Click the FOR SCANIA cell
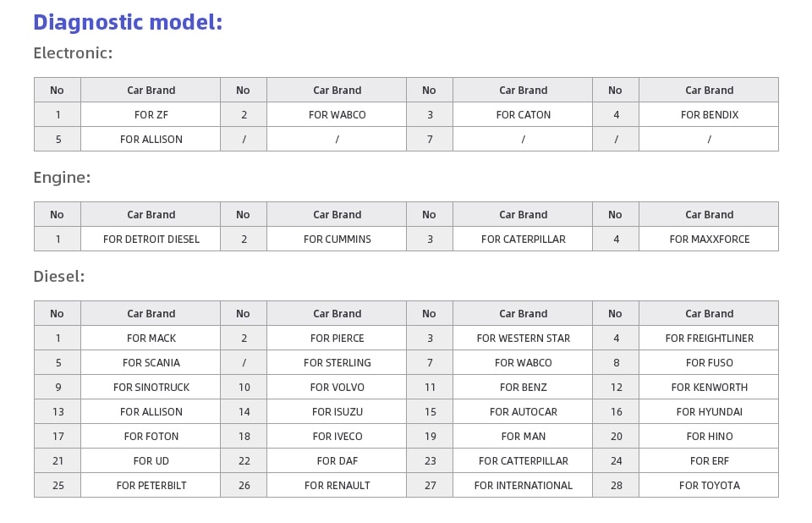This screenshot has height=523, width=812. point(151,362)
